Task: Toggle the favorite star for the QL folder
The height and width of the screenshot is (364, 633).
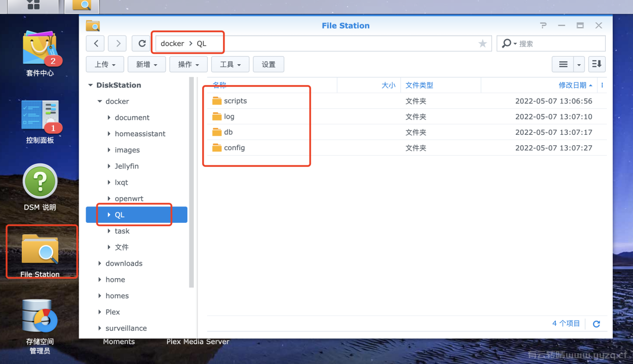Action: click(x=483, y=43)
